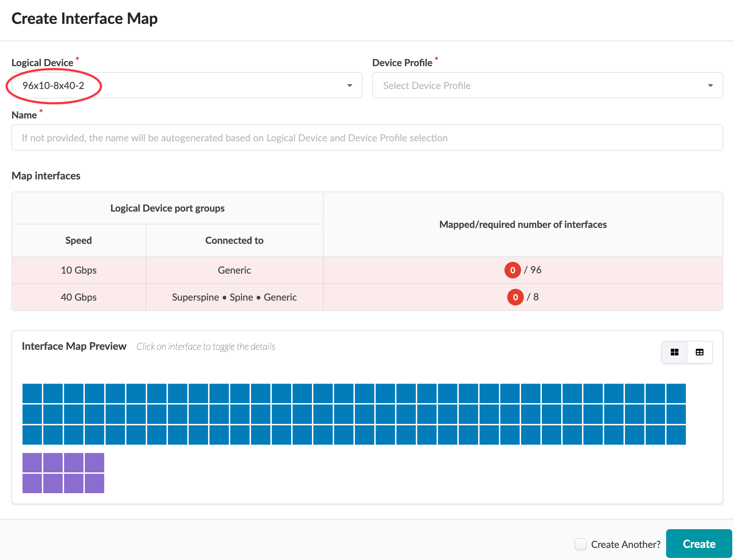Switch preview to grid tile view icon

(674, 352)
